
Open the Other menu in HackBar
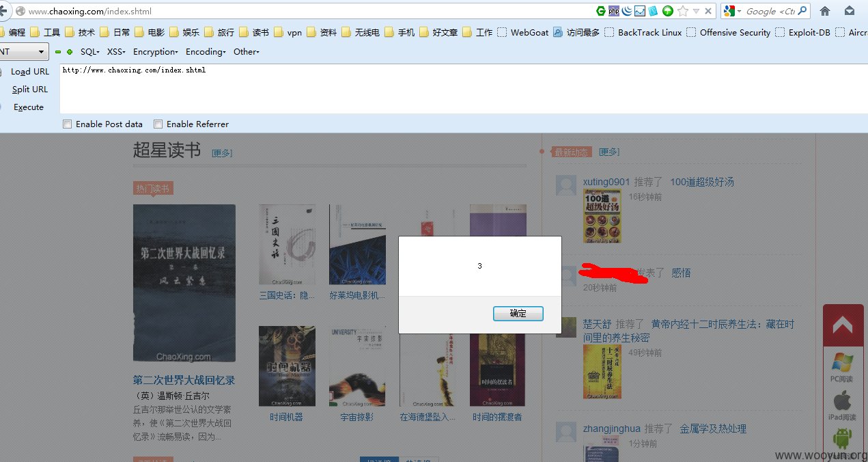click(247, 52)
